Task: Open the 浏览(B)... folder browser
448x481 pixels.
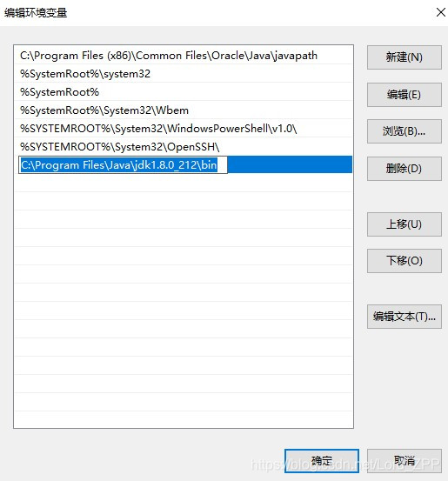Action: click(x=405, y=131)
